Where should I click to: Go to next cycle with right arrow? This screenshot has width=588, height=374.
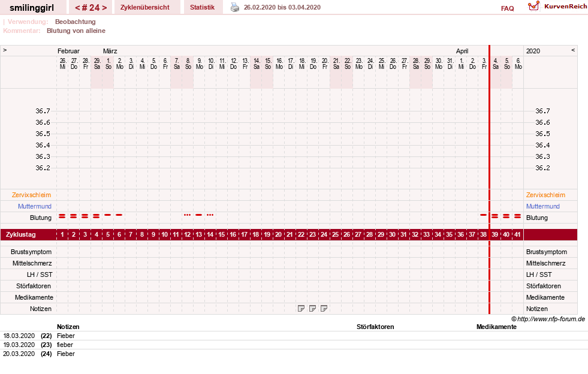coord(105,8)
